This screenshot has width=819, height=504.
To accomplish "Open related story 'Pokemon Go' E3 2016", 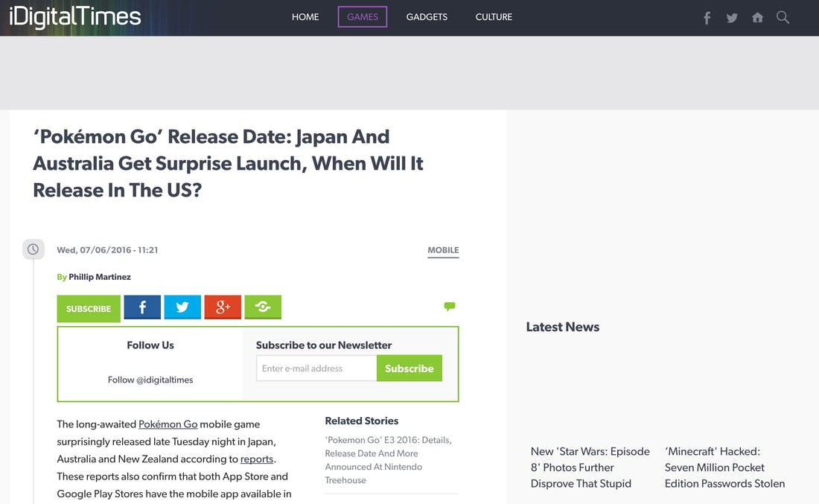I will (388, 459).
